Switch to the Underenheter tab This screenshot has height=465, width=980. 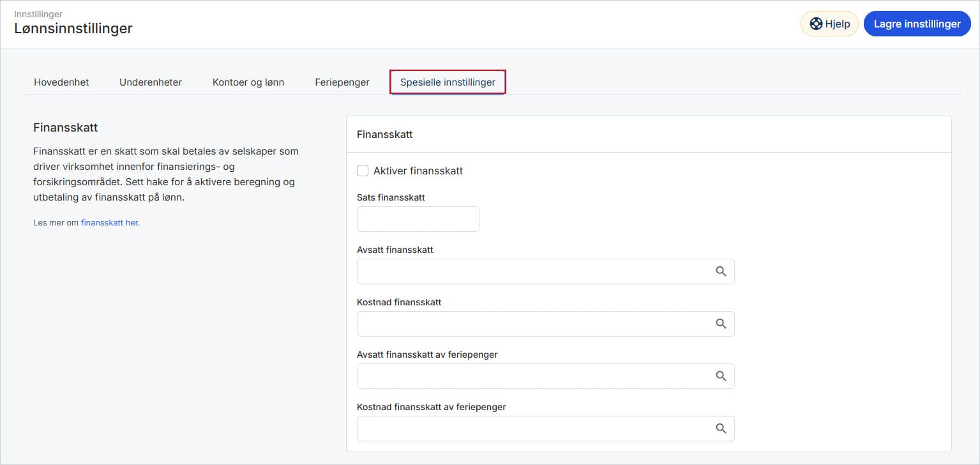pos(151,82)
